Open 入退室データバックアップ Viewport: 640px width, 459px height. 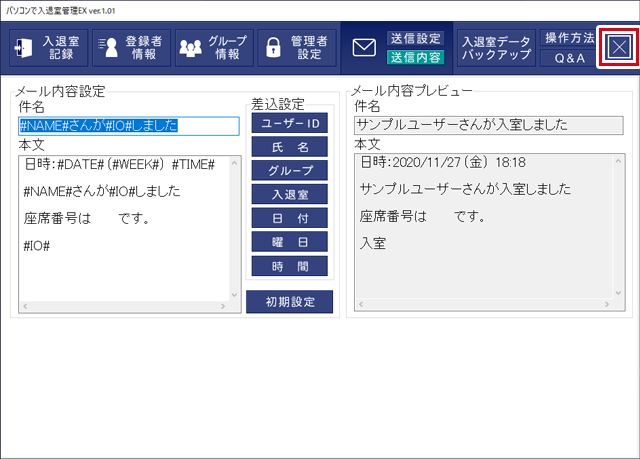coord(496,48)
